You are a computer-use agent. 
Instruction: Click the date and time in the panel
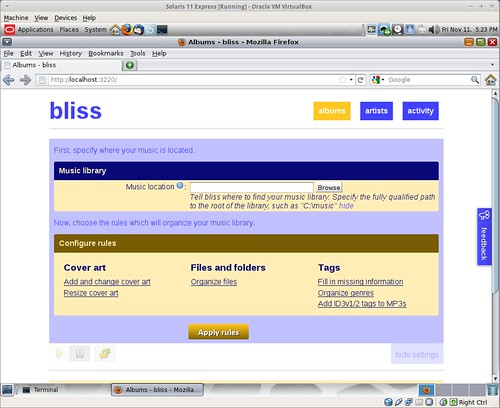(x=469, y=30)
